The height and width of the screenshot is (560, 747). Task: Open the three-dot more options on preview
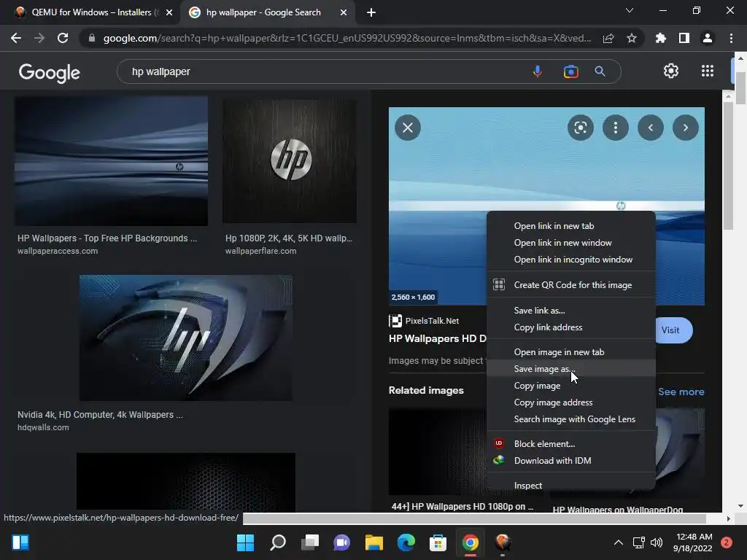[616, 128]
